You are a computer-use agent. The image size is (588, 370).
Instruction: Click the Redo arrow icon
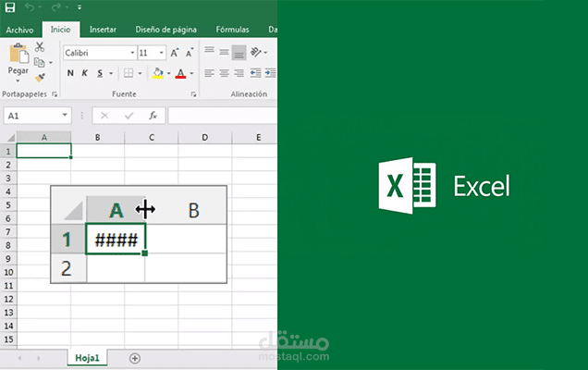(55, 7)
